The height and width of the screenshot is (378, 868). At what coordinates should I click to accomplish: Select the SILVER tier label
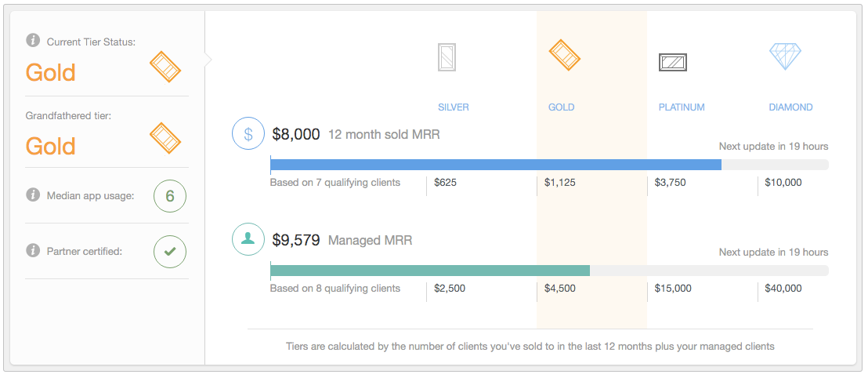click(454, 107)
